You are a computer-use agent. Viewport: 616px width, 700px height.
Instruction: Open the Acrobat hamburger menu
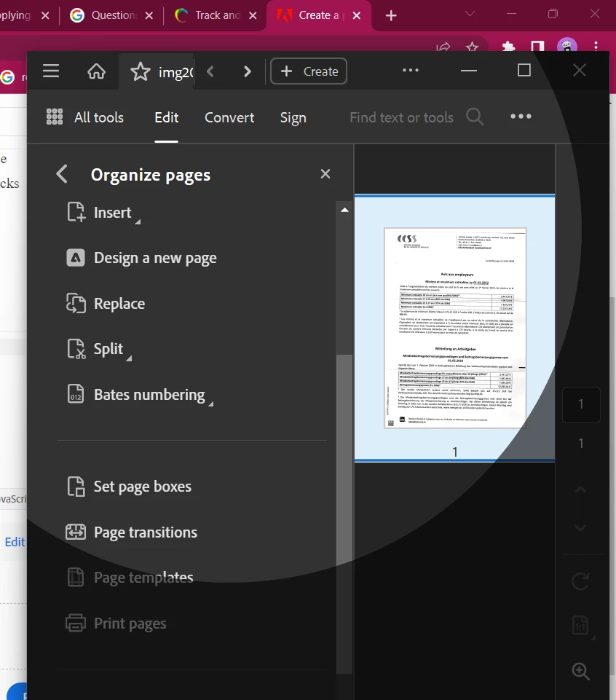pos(51,71)
